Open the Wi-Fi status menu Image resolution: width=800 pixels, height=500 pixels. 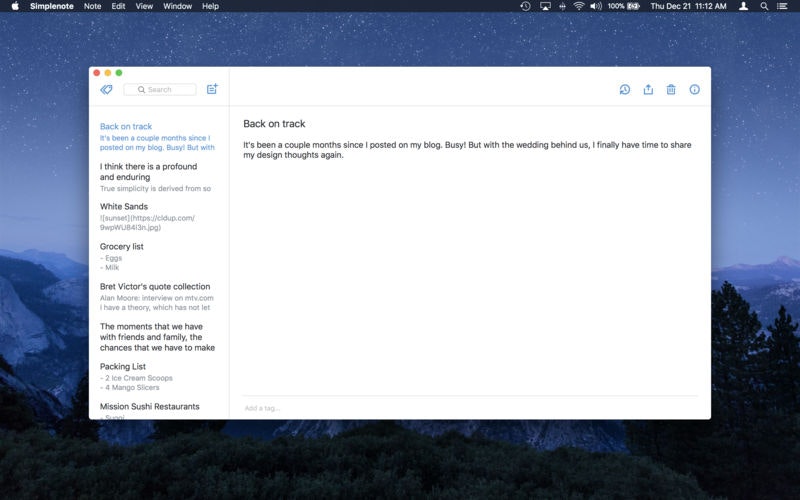pyautogui.click(x=579, y=6)
